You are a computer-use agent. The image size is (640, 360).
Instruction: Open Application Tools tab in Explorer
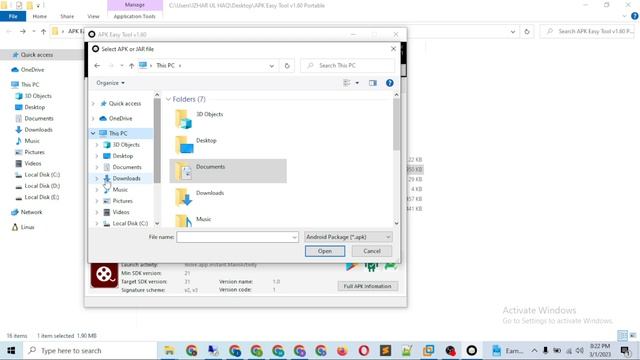[x=135, y=16]
